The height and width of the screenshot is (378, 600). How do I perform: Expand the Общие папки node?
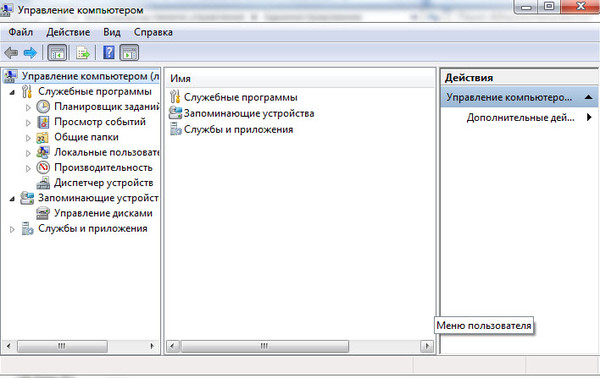(28, 138)
